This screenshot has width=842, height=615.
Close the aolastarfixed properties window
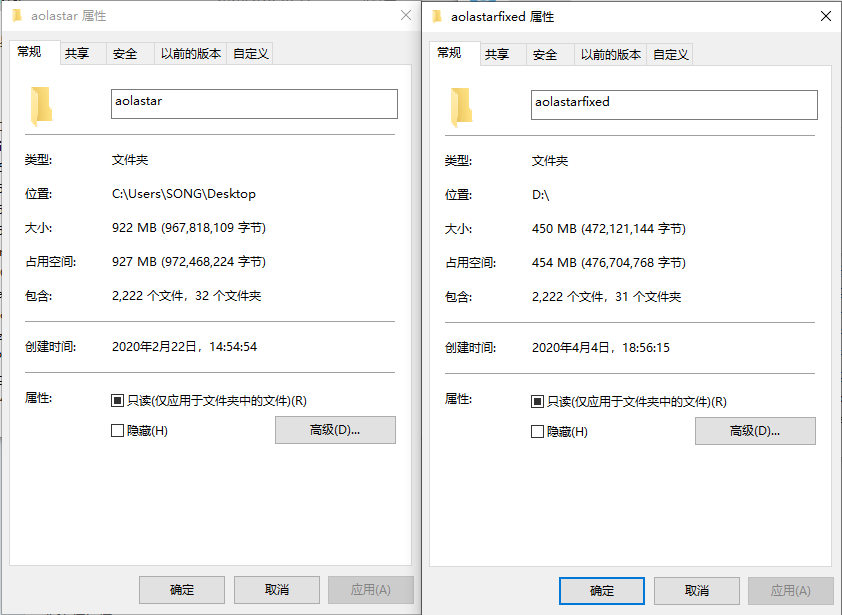pos(826,16)
